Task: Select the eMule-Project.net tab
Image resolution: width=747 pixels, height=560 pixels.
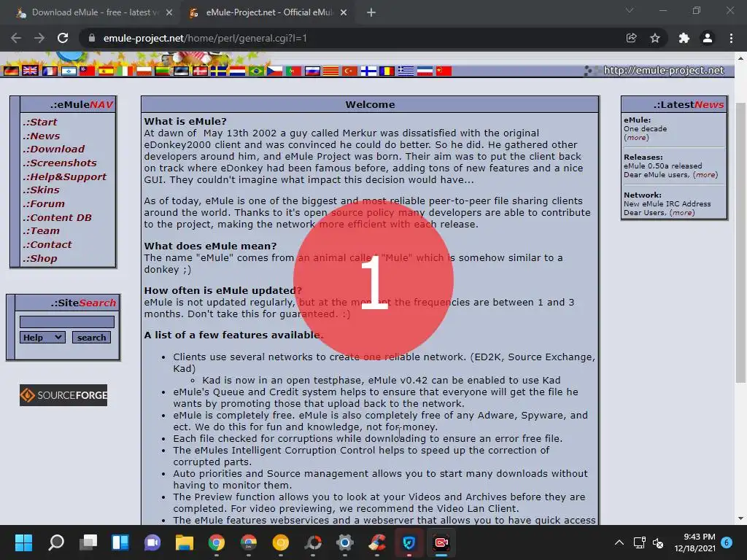Action: [x=268, y=12]
